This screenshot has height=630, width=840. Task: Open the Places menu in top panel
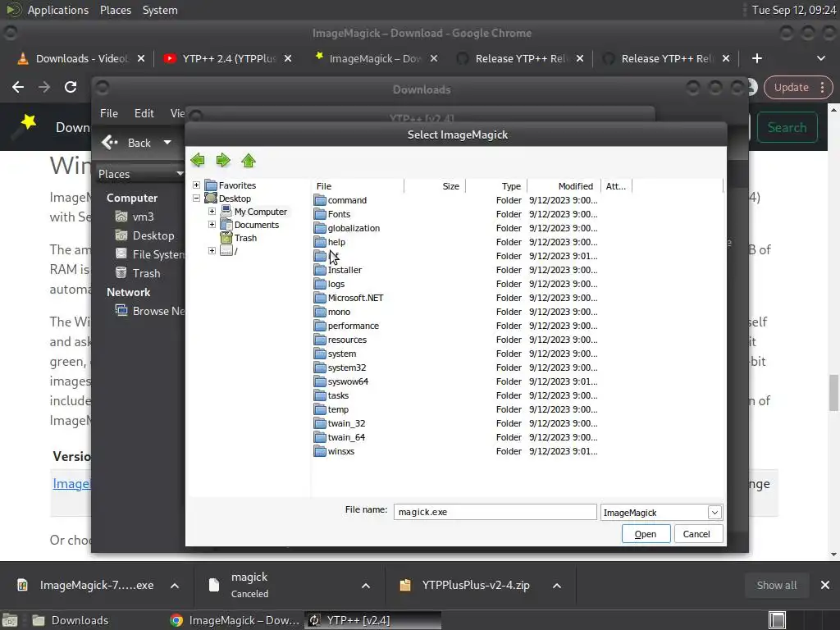115,10
